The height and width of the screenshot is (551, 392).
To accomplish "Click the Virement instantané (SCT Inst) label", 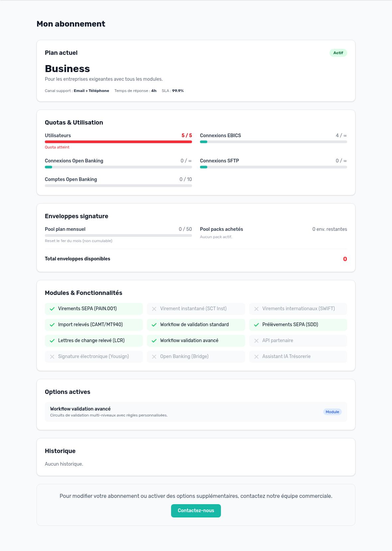I will tap(193, 309).
